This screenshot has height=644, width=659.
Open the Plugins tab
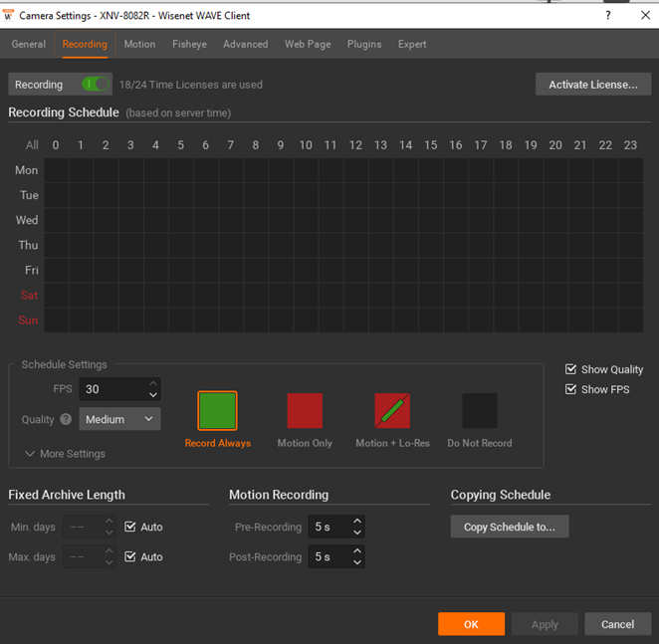point(364,44)
